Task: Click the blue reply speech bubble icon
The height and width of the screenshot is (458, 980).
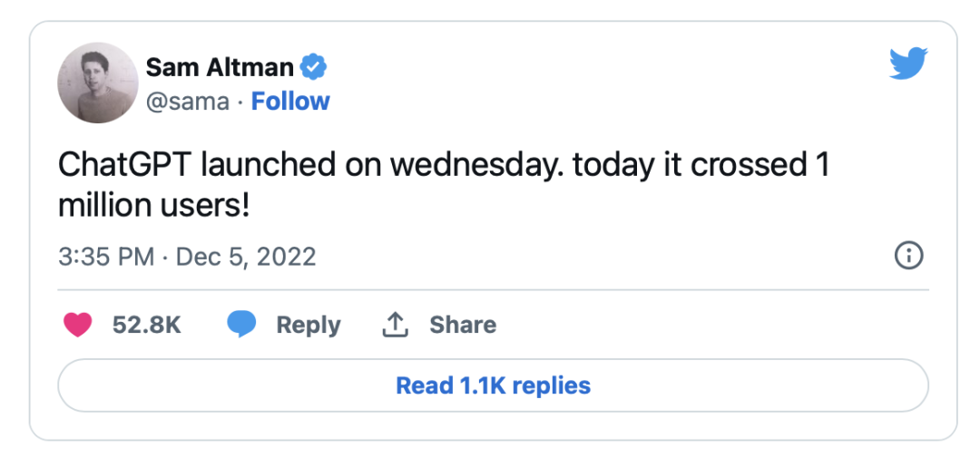Action: click(241, 325)
